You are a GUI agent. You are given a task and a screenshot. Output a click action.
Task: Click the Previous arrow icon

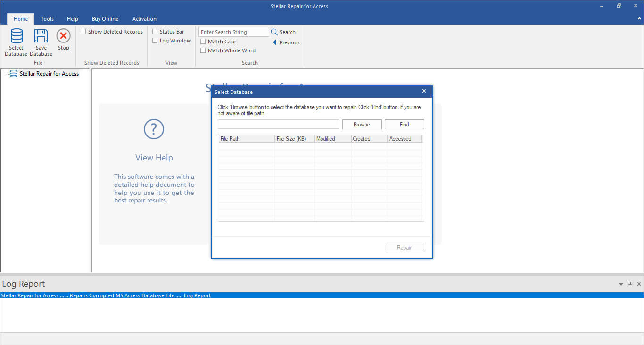(x=274, y=42)
